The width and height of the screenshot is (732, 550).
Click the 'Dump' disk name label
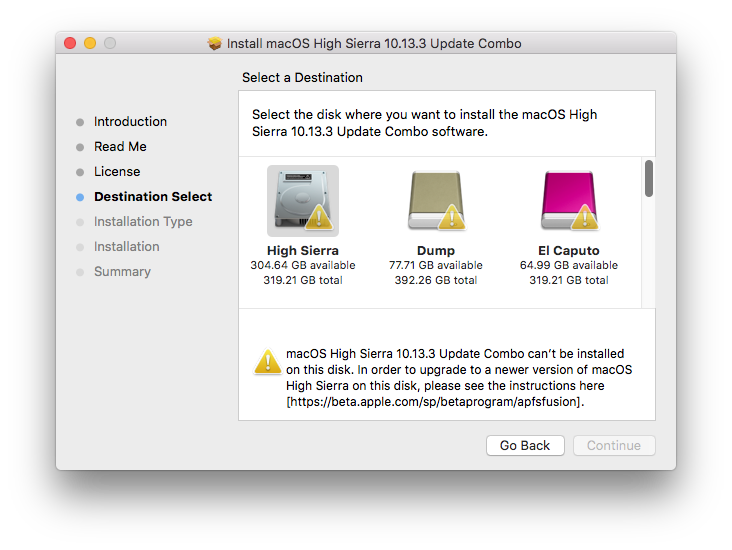coord(436,251)
